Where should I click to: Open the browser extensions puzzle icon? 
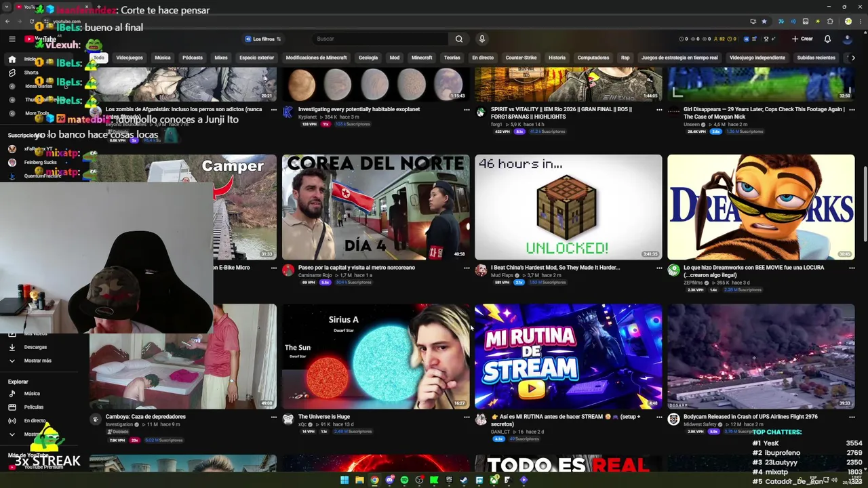point(829,21)
